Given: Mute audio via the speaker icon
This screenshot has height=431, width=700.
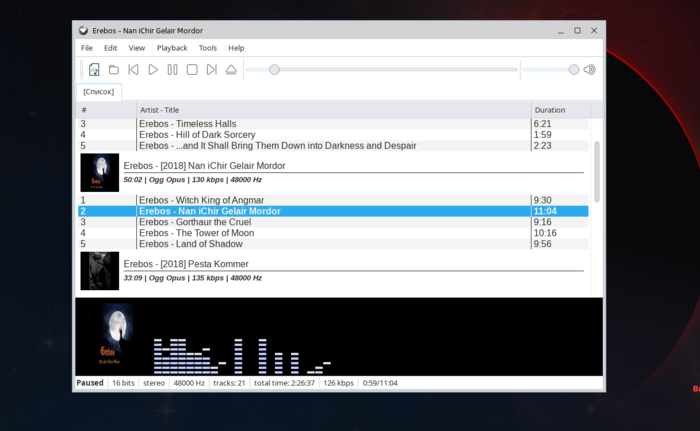Looking at the screenshot, I should click(590, 70).
